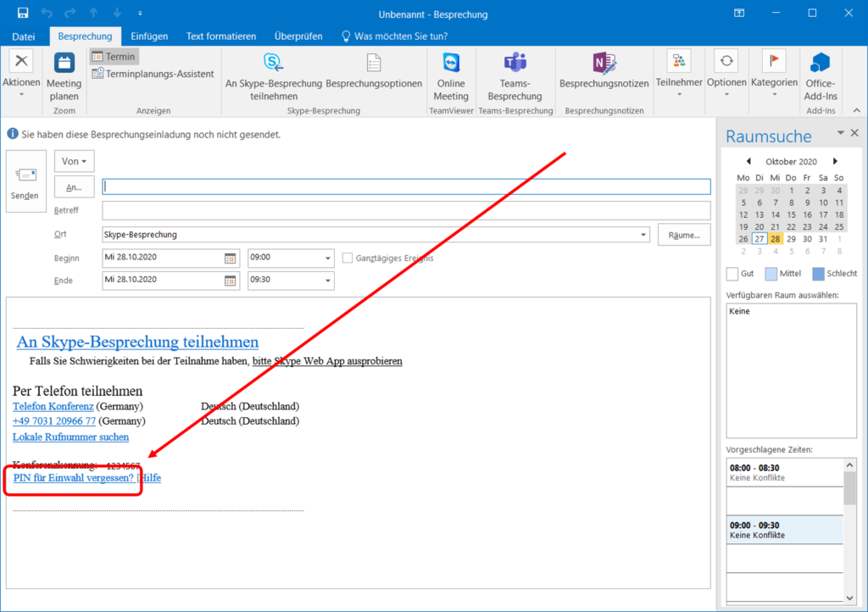The height and width of the screenshot is (612, 868).
Task: Click the Previous item up arrow
Action: point(93,14)
